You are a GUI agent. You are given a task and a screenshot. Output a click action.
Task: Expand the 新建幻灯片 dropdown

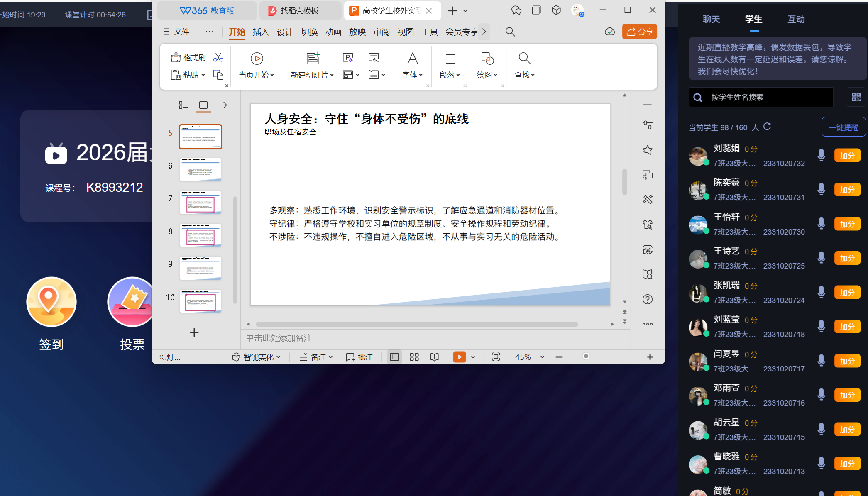click(332, 75)
